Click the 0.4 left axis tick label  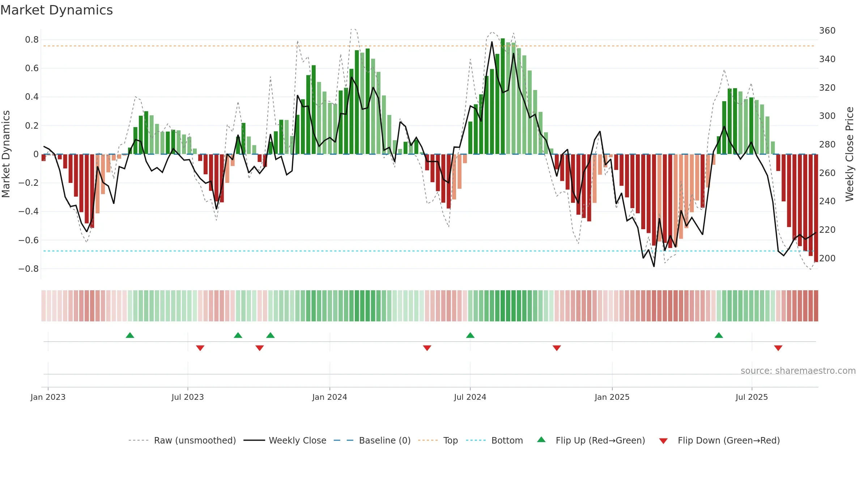tap(32, 97)
